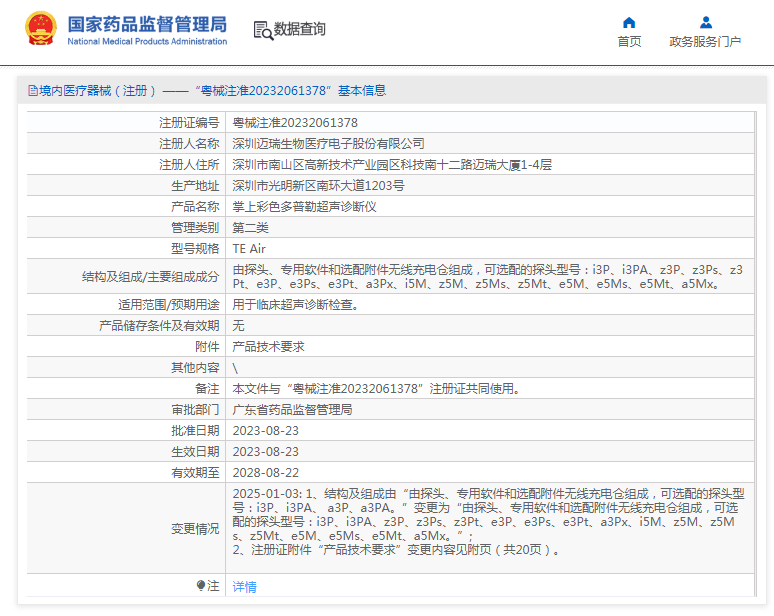
Task: Click the 附件 row label
Action: (x=207, y=346)
